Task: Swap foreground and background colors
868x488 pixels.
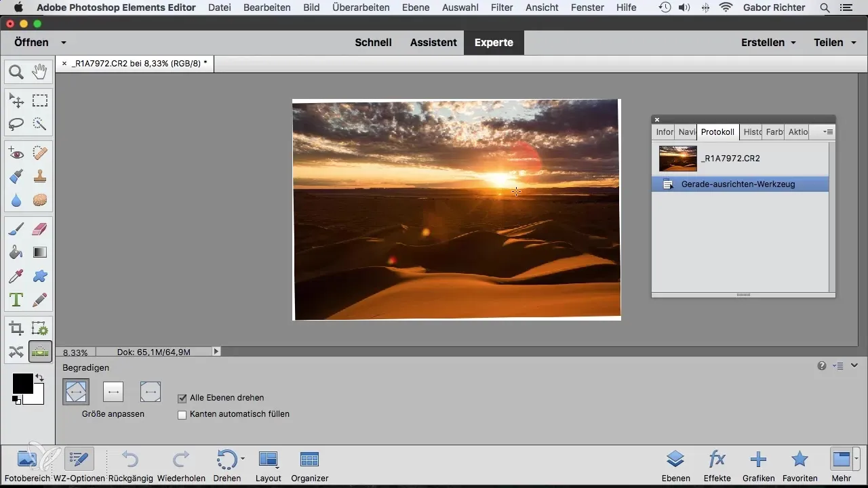Action: coord(39,378)
